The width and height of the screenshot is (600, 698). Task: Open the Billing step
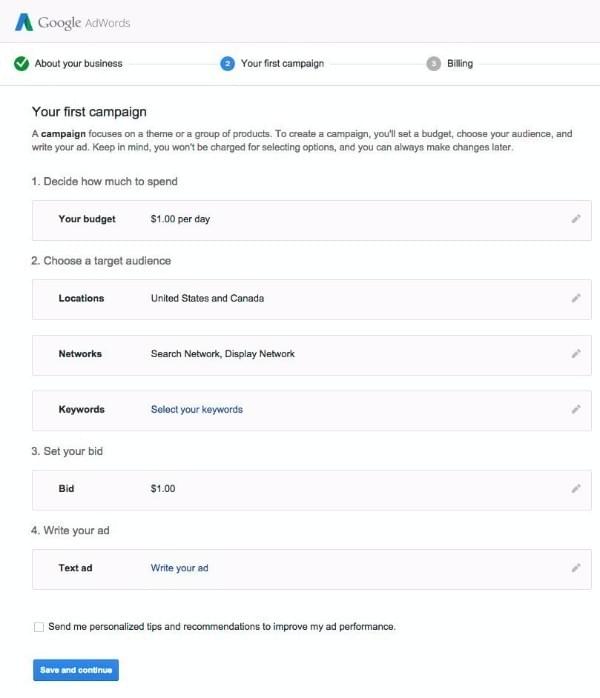click(x=460, y=64)
